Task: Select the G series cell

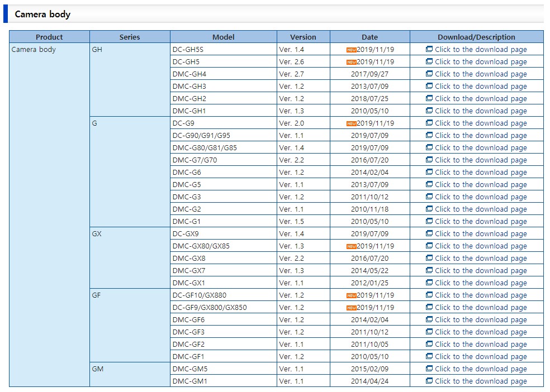Action: (130, 172)
